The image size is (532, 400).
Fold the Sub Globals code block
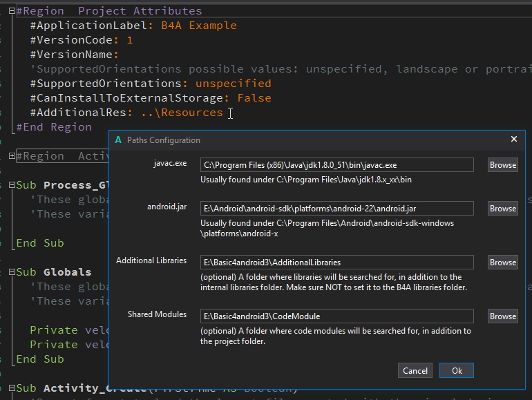pyautogui.click(x=12, y=272)
